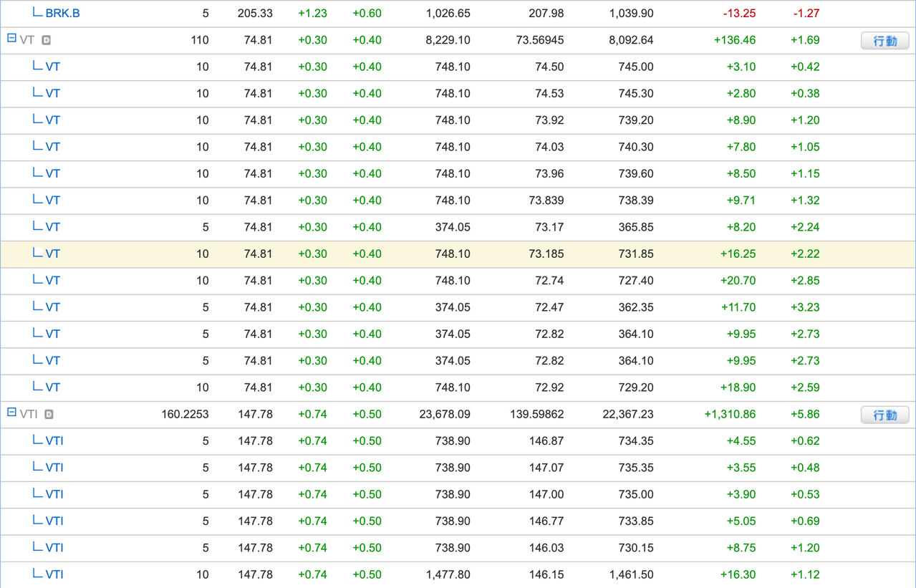
Task: Click the VTI total value 23,678.09
Action: click(445, 414)
